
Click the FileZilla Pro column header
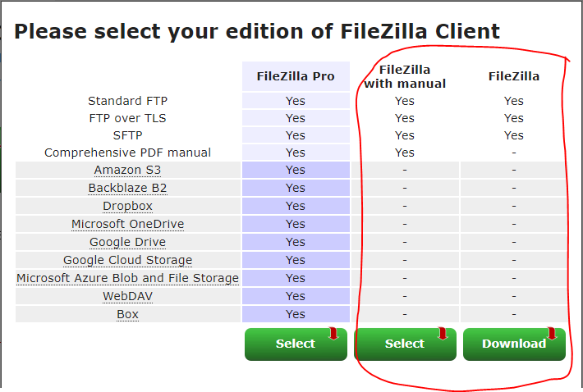click(296, 76)
